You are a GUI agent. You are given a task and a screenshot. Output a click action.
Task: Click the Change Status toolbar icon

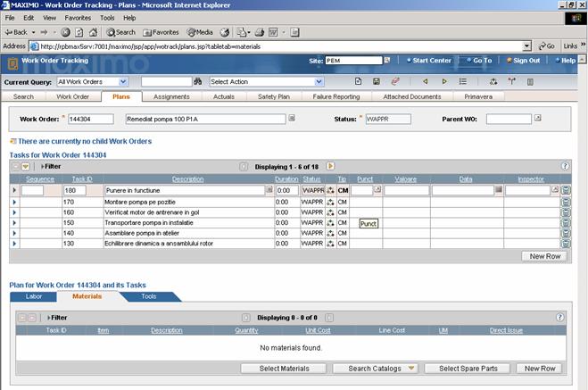coord(493,81)
